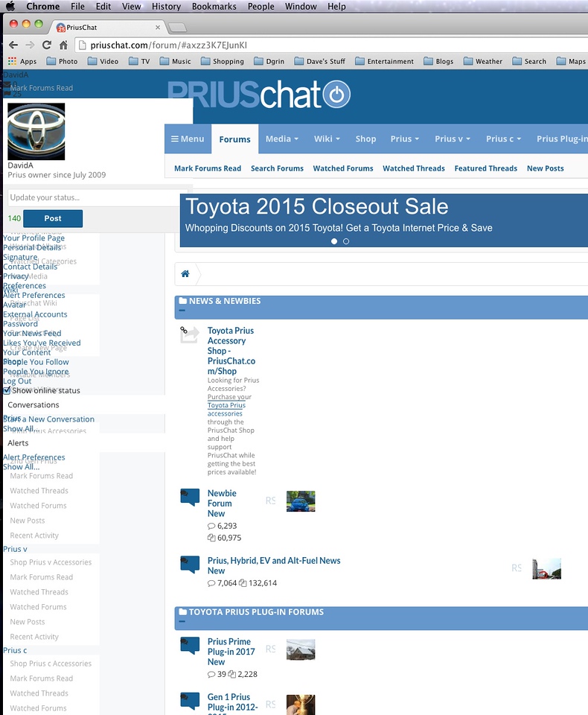
Task: Click the RSS icon for Prius Prime Plug-in 2017
Action: coord(271,649)
